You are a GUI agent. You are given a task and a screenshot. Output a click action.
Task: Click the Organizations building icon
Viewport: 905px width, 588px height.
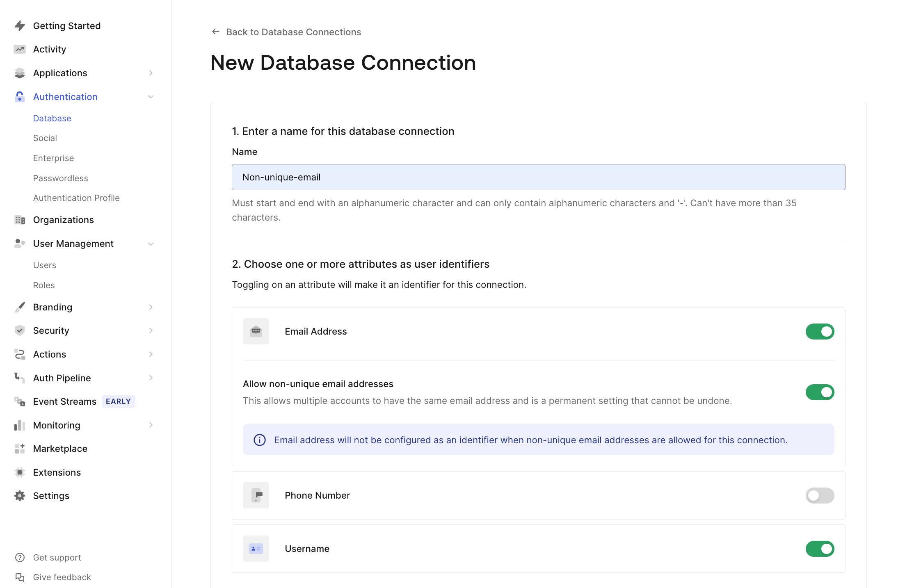[x=20, y=220]
